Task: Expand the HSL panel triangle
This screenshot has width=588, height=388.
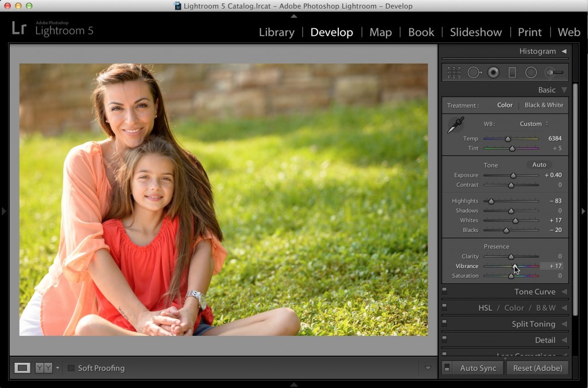Action: pyautogui.click(x=564, y=308)
